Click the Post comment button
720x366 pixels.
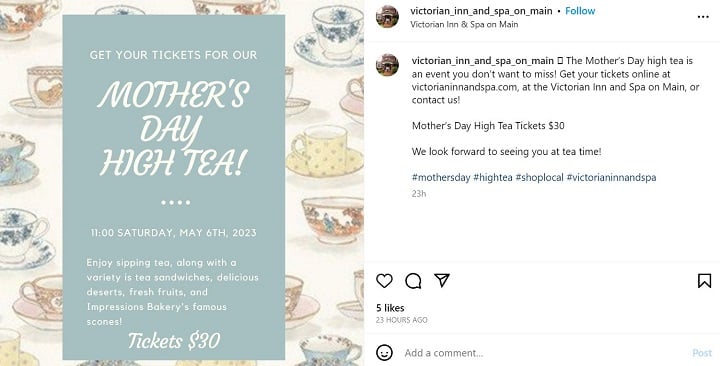(702, 353)
